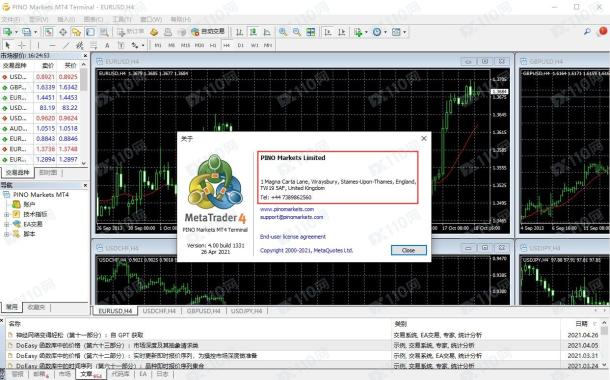Switch to the bar chart icon
The height and width of the screenshot is (380, 610).
pyautogui.click(x=240, y=32)
